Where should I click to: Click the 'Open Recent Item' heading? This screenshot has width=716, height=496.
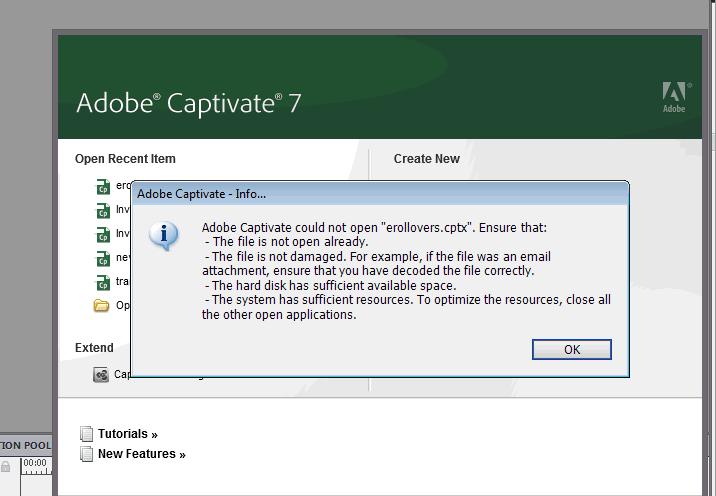coord(125,158)
